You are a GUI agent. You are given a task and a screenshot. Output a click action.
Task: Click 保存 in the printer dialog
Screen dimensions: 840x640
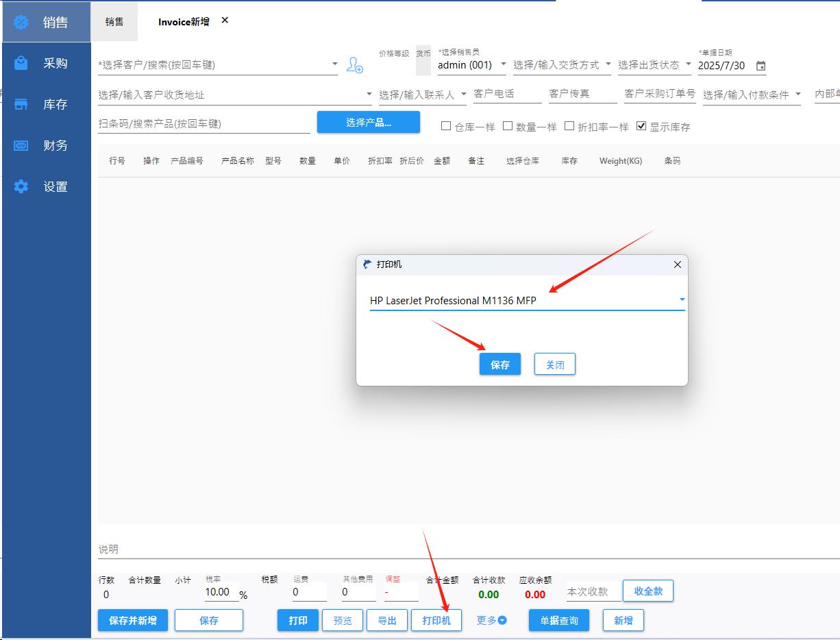click(499, 365)
